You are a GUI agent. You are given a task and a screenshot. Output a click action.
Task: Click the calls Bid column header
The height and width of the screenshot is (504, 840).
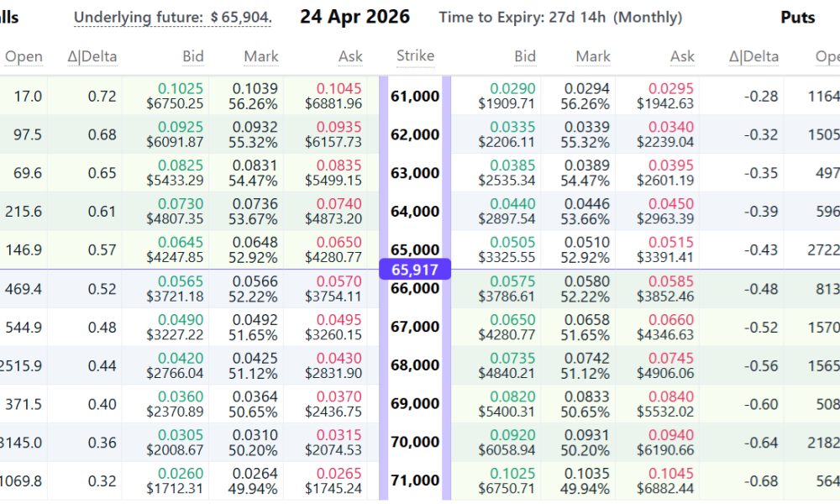click(x=193, y=57)
